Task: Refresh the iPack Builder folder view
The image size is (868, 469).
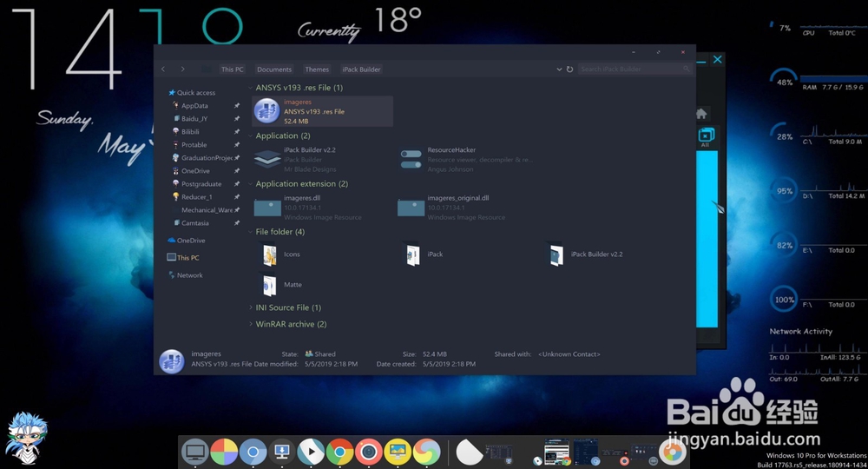Action: coord(569,69)
